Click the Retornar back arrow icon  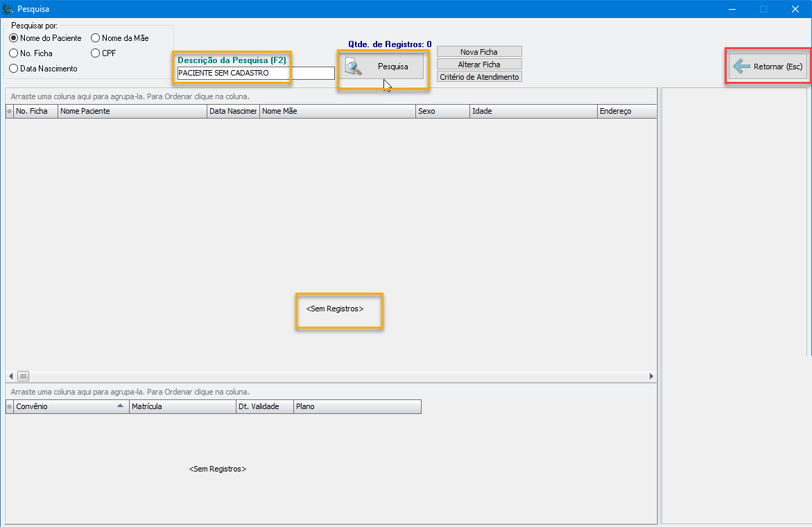coord(741,67)
